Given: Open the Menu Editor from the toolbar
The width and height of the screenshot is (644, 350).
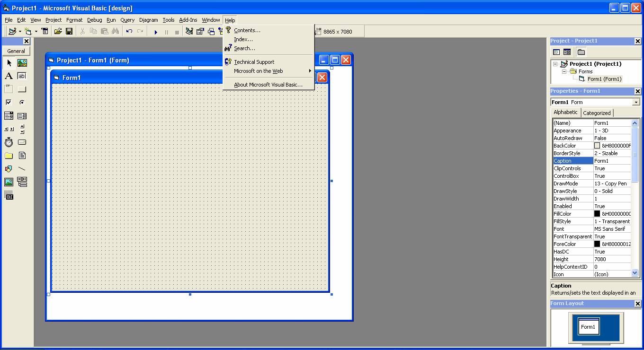Looking at the screenshot, I should [45, 31].
